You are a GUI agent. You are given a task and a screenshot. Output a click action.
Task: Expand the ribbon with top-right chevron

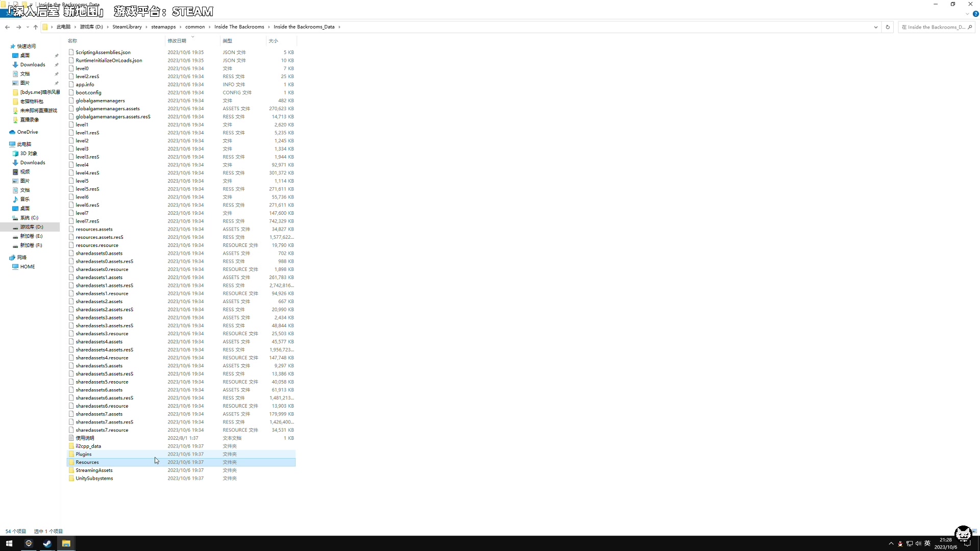(x=967, y=14)
